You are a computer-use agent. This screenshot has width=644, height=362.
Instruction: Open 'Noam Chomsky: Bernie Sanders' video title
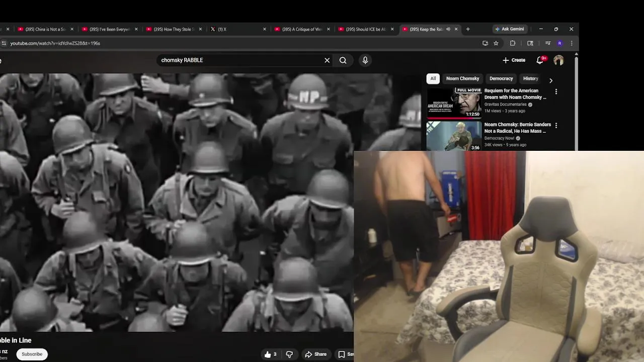click(x=517, y=128)
